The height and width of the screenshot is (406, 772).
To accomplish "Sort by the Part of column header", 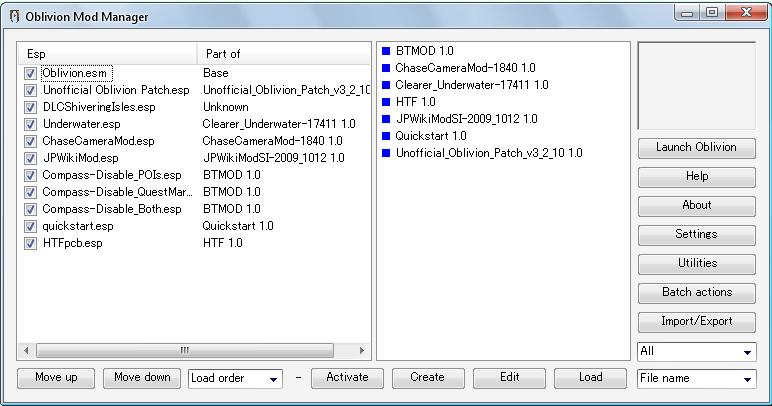I will pyautogui.click(x=284, y=54).
